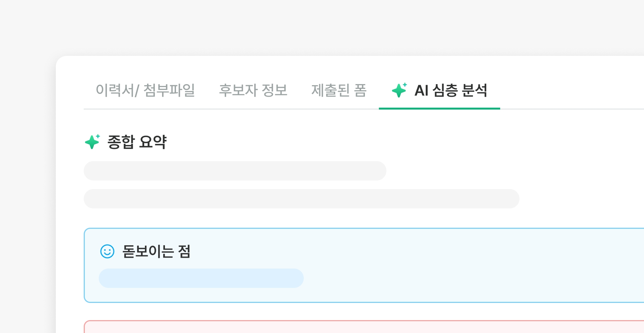Click the smiley face icon in 돋보이는 점

(107, 251)
